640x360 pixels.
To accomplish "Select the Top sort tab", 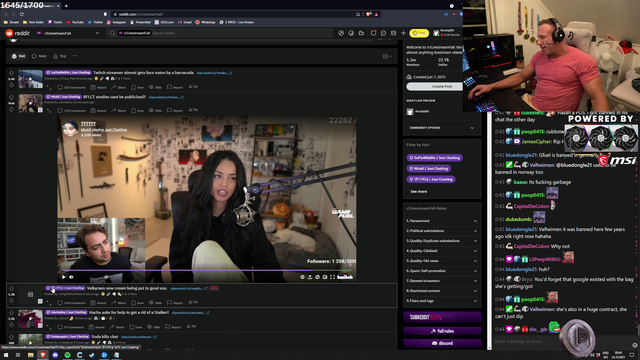I will point(60,56).
